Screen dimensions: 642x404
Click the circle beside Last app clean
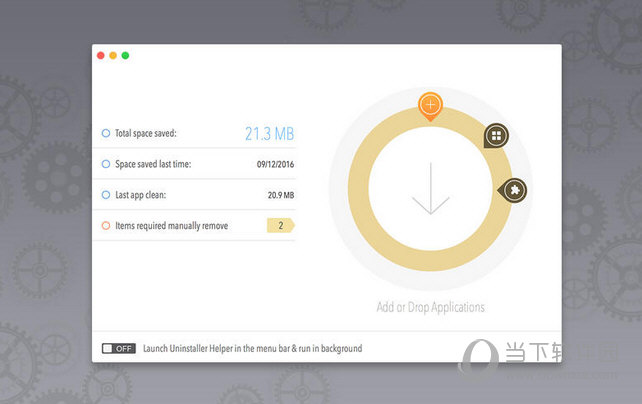tap(106, 195)
